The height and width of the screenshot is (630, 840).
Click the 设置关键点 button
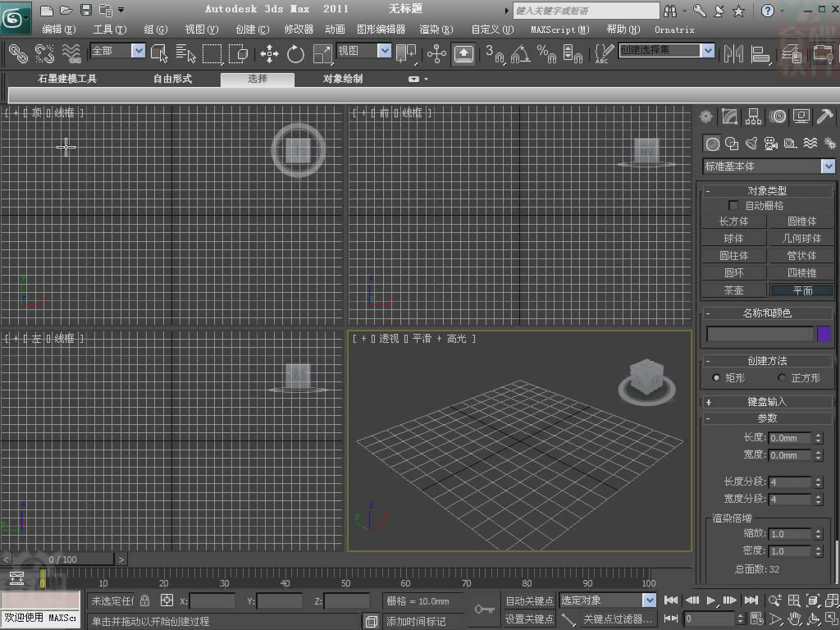[529, 619]
